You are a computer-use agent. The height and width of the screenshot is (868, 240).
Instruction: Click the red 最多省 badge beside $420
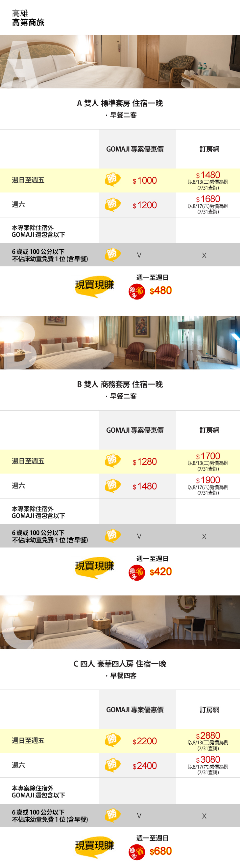tap(136, 572)
